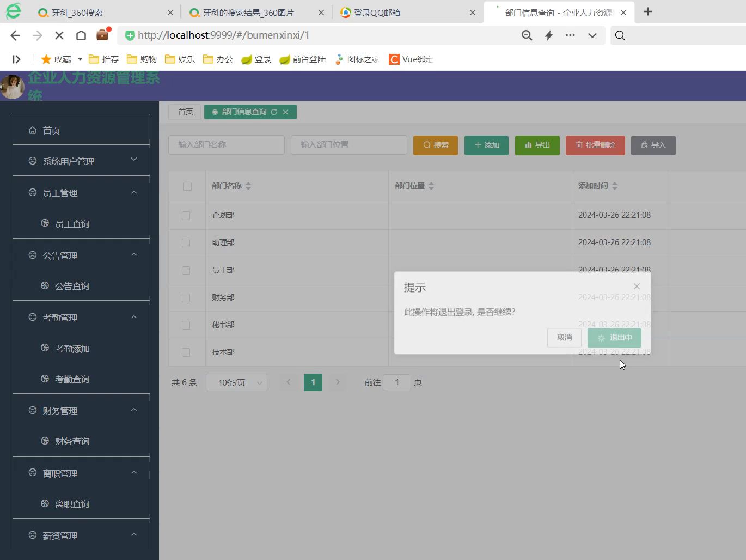Open the 图标之家 bookmark
Screen dimensions: 746x560
click(357, 59)
